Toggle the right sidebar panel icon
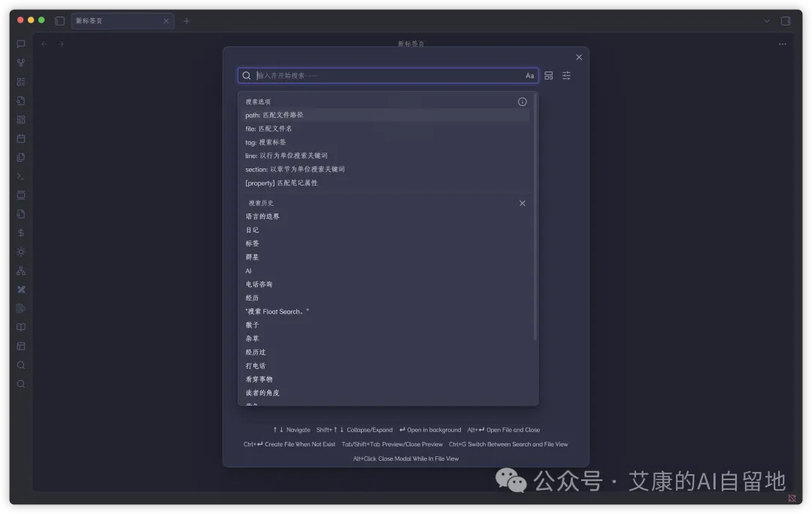Viewport: 812px width, 514px height. click(786, 21)
